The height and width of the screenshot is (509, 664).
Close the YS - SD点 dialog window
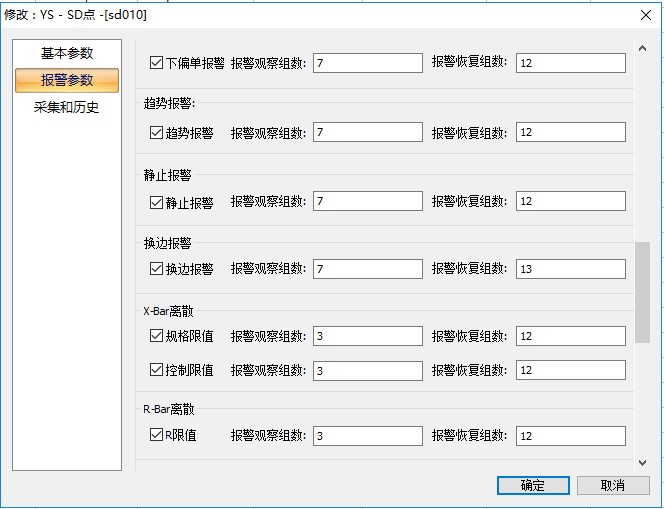[x=644, y=15]
